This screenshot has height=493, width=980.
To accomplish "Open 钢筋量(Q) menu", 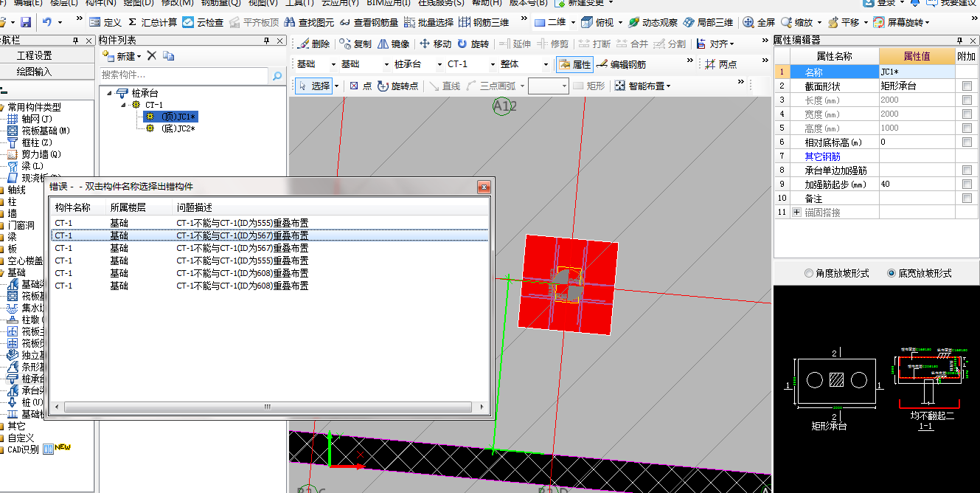I will pyautogui.click(x=221, y=3).
